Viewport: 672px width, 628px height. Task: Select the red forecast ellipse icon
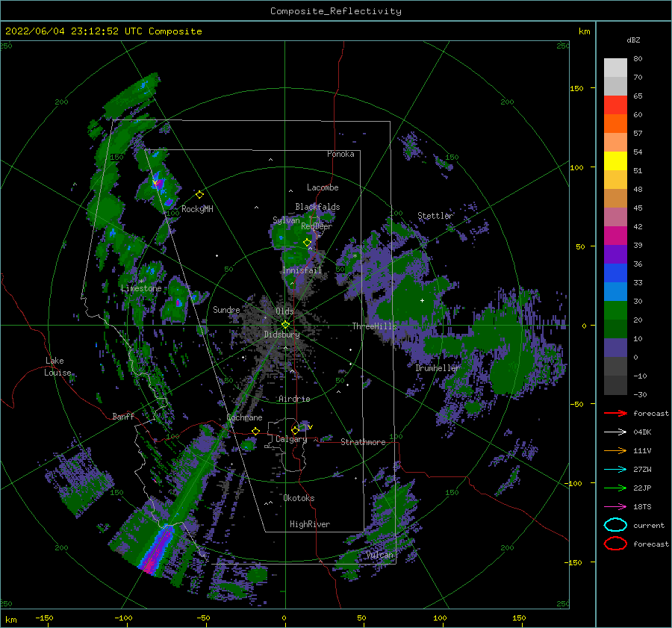tap(615, 544)
